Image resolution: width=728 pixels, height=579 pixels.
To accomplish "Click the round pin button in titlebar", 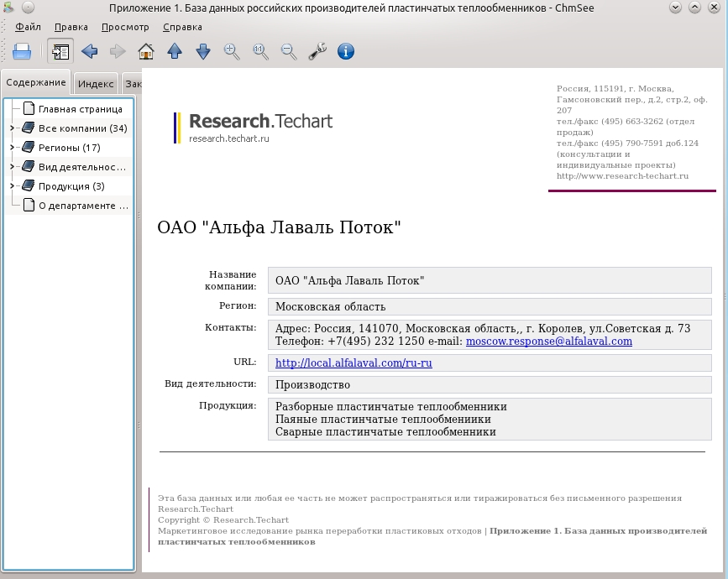I will [28, 8].
